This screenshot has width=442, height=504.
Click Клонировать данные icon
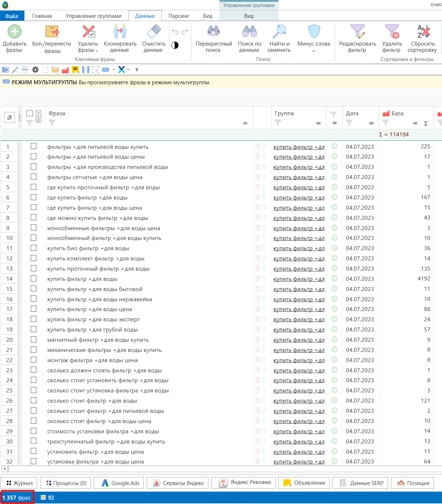tap(120, 32)
